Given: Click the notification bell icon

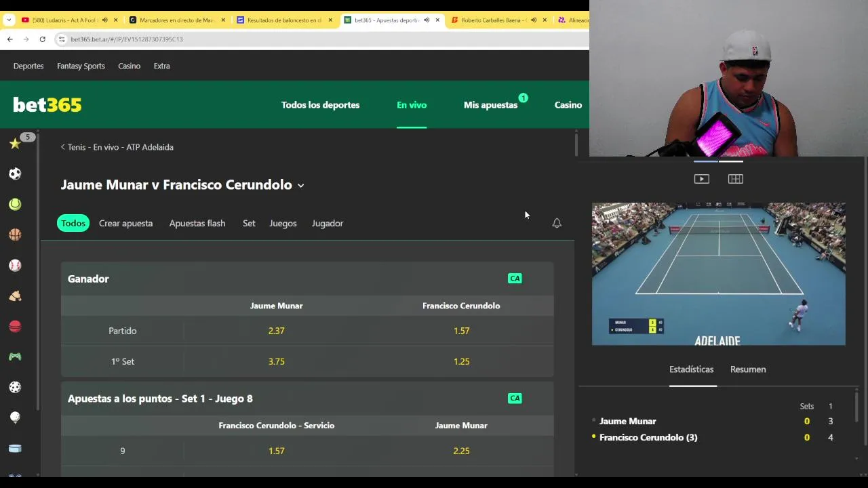Looking at the screenshot, I should pyautogui.click(x=557, y=223).
